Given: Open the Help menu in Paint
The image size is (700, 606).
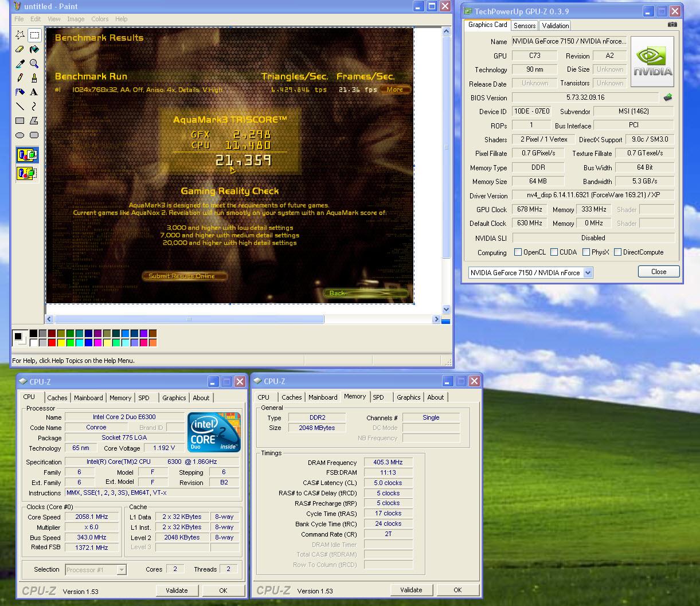Looking at the screenshot, I should 121,19.
